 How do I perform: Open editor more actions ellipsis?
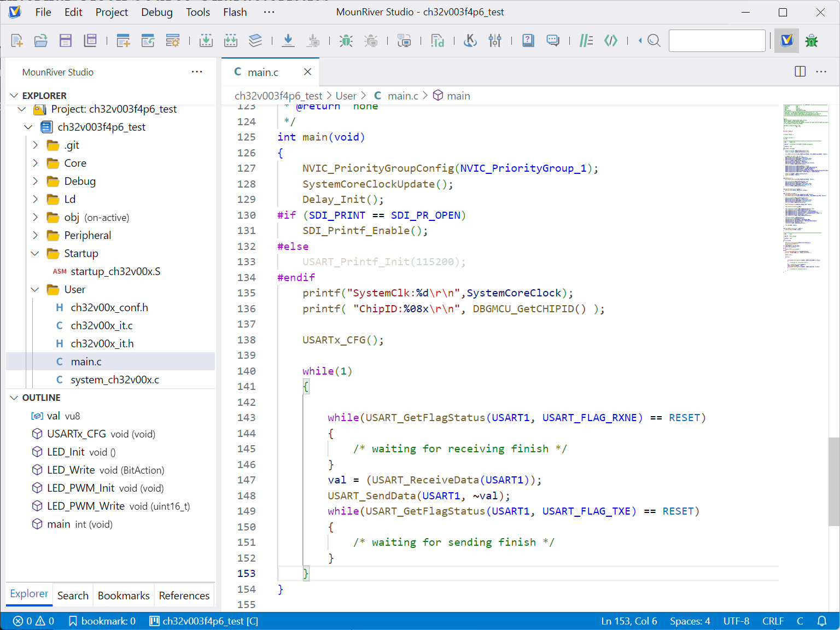point(821,72)
